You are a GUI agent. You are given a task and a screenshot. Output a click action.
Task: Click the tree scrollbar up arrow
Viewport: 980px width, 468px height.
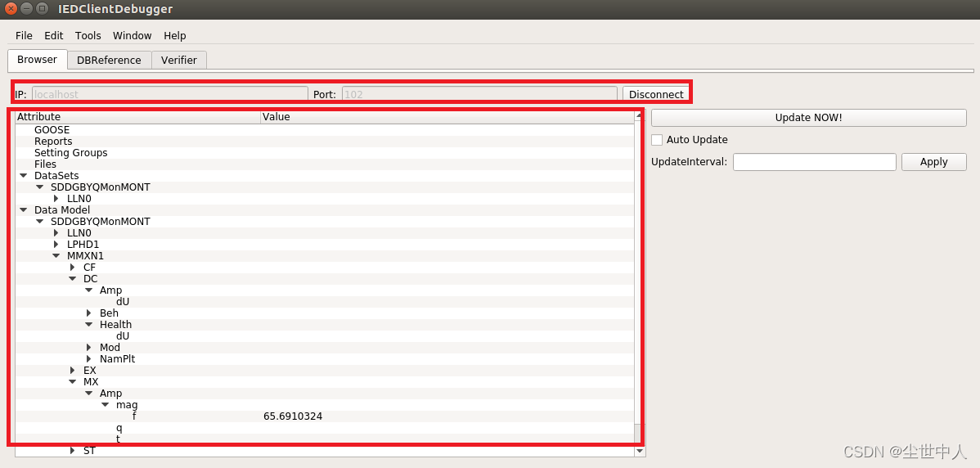pyautogui.click(x=640, y=115)
